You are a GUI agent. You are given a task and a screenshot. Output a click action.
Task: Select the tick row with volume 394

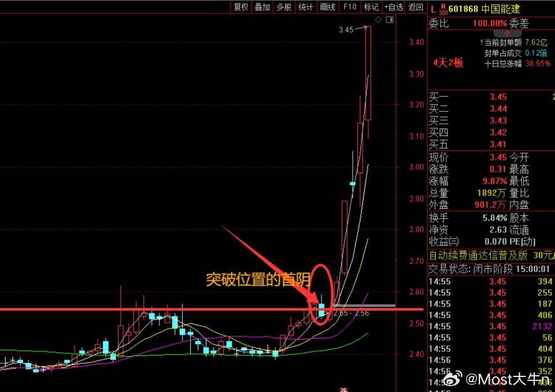[491, 282]
